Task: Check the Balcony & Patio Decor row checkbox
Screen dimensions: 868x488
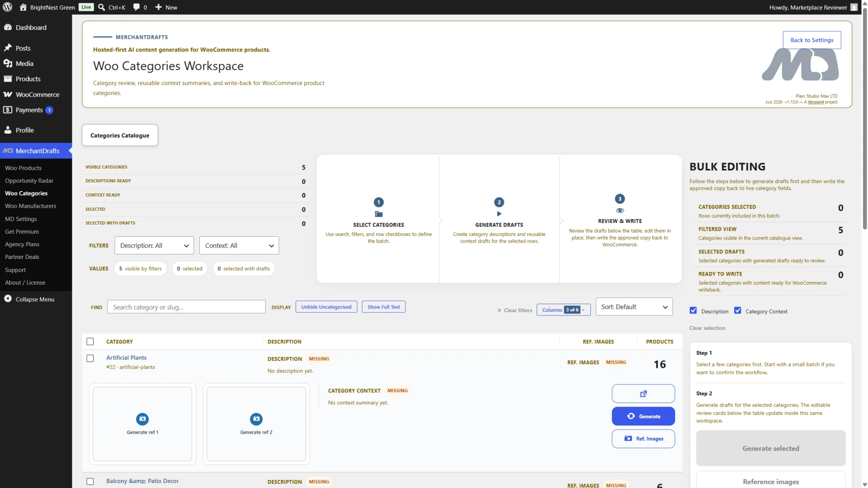Action: 90,482
